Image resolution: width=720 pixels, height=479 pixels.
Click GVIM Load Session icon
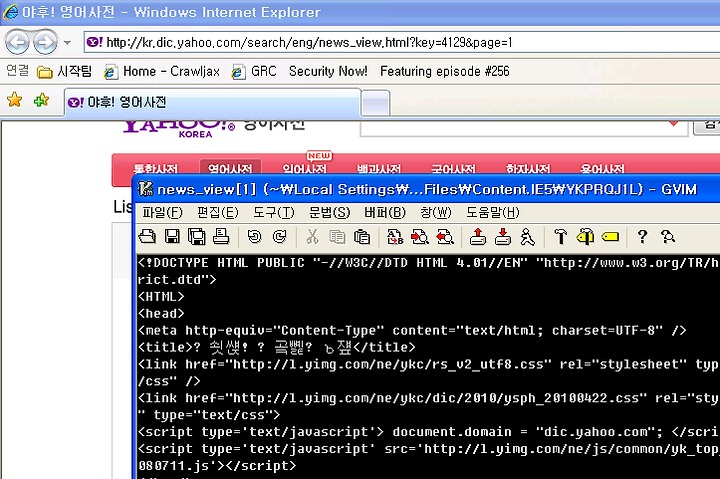(x=478, y=237)
